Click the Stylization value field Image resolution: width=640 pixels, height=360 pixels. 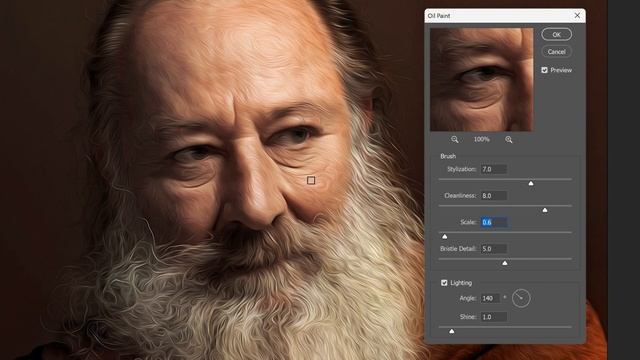tap(493, 169)
